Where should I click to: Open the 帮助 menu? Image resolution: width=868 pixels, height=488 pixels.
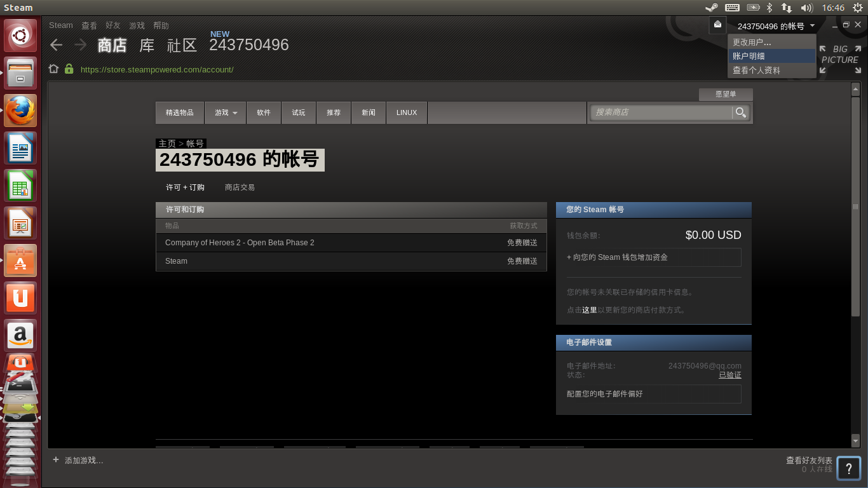pyautogui.click(x=161, y=25)
